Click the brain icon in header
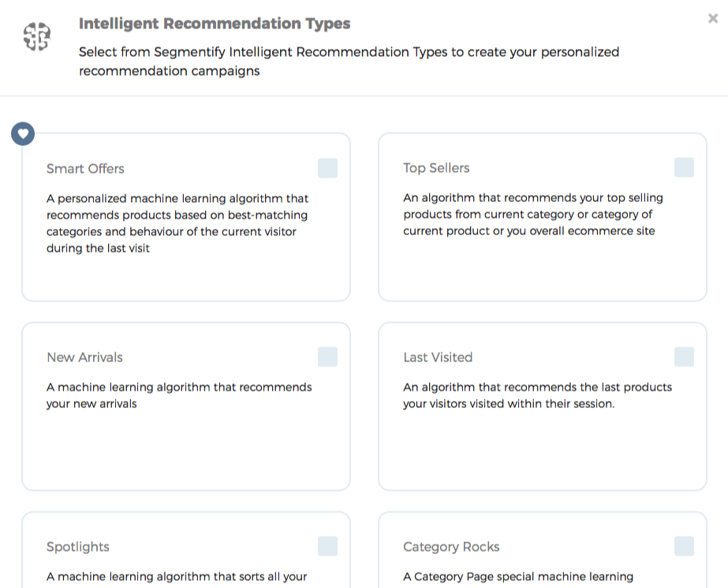 tap(37, 36)
